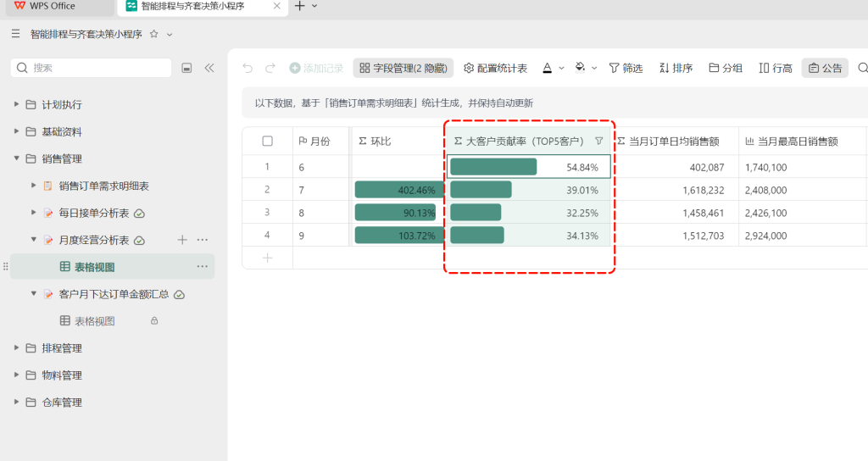Click the font color A icon
Screen dimensions: 868x461
coord(547,68)
